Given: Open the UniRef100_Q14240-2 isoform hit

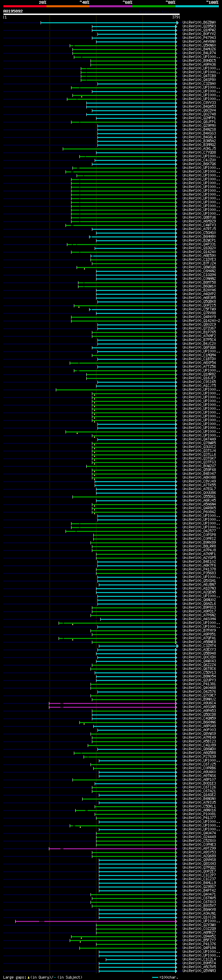Looking at the screenshot, I should (x=201, y=321).
